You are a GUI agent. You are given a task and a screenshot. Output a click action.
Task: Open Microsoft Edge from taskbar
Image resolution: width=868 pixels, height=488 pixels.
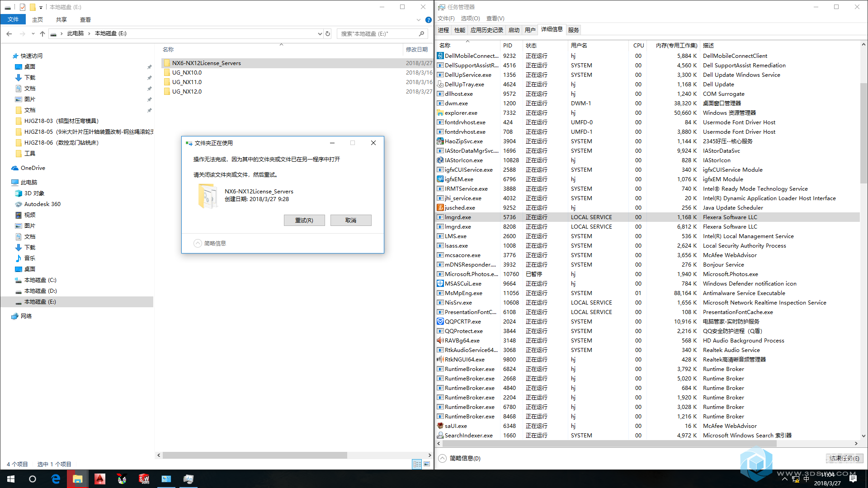pyautogui.click(x=56, y=479)
